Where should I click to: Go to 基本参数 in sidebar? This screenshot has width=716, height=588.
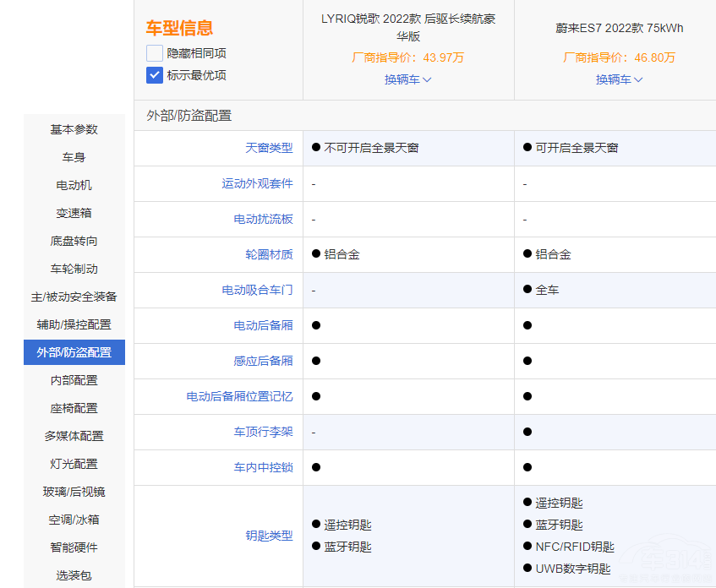(x=74, y=129)
